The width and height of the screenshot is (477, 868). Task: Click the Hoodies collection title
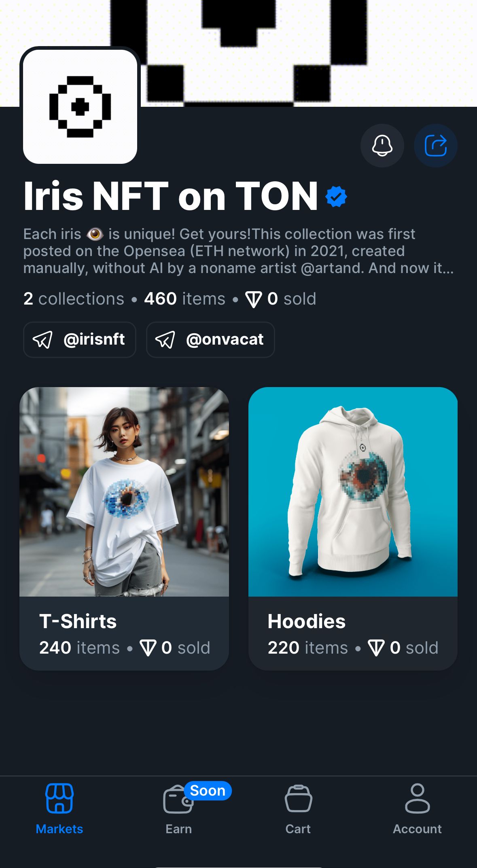(307, 621)
